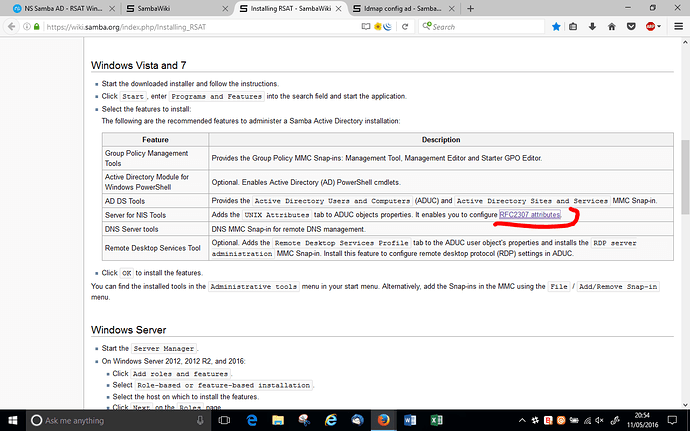This screenshot has height=431, width=690.
Task: Close the SambaWiki tab
Action: pos(225,8)
